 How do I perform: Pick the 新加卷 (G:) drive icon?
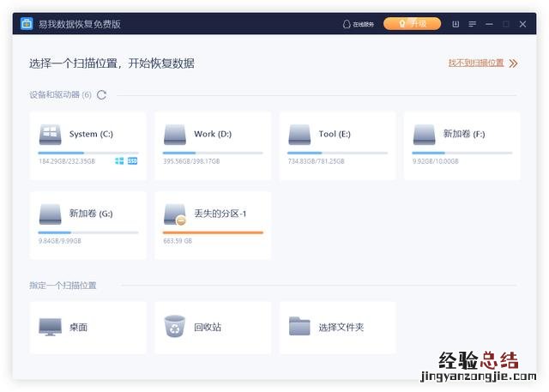[50, 214]
